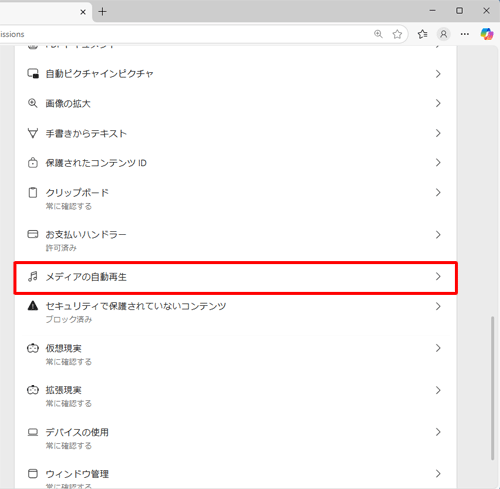Click the headset icon beside 仮想現実
This screenshot has width=500, height=489.
point(33,348)
